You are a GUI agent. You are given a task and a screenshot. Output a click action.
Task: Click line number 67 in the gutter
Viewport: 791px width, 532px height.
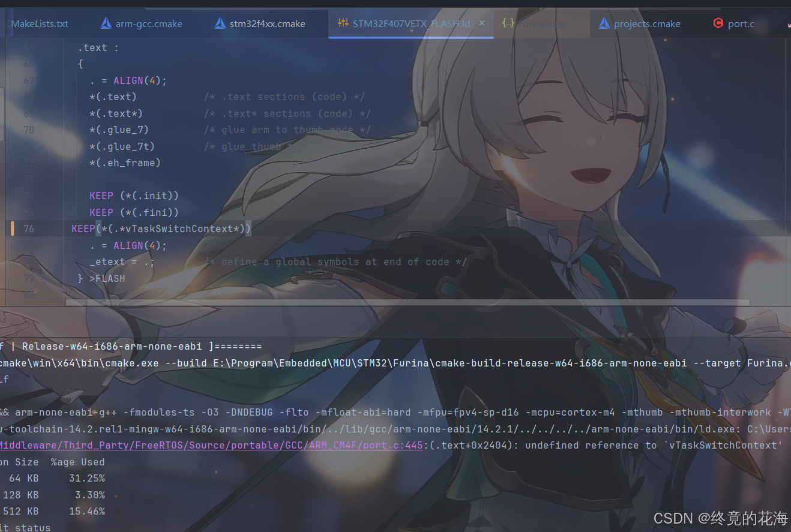point(29,80)
